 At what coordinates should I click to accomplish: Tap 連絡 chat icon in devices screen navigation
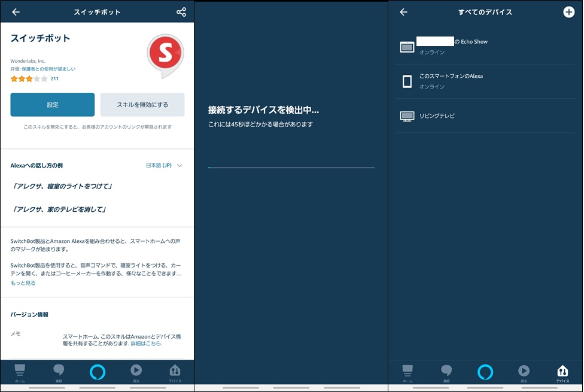[x=446, y=373]
